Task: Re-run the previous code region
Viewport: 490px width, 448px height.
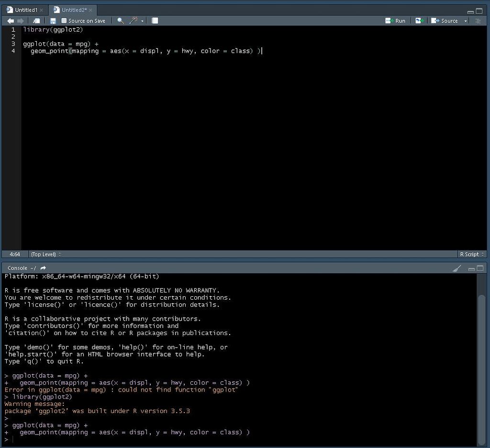Action: point(419,21)
